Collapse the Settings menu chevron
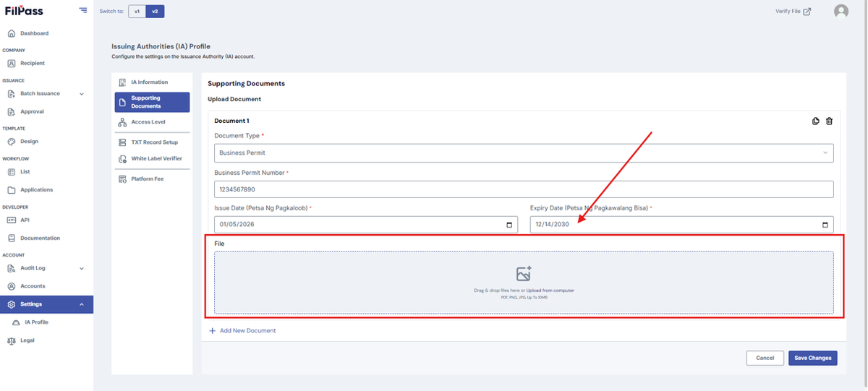 pos(81,304)
